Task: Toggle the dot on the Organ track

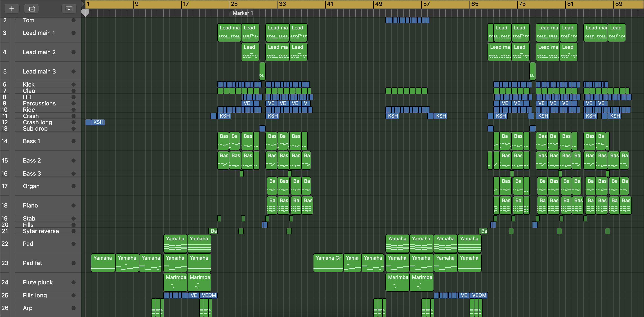Action: (x=74, y=186)
